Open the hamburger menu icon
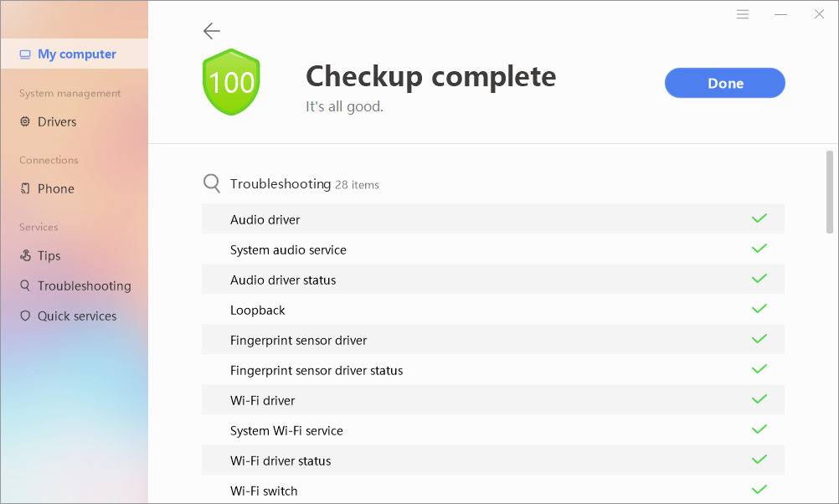Screen dimensions: 839x504 click(x=743, y=14)
